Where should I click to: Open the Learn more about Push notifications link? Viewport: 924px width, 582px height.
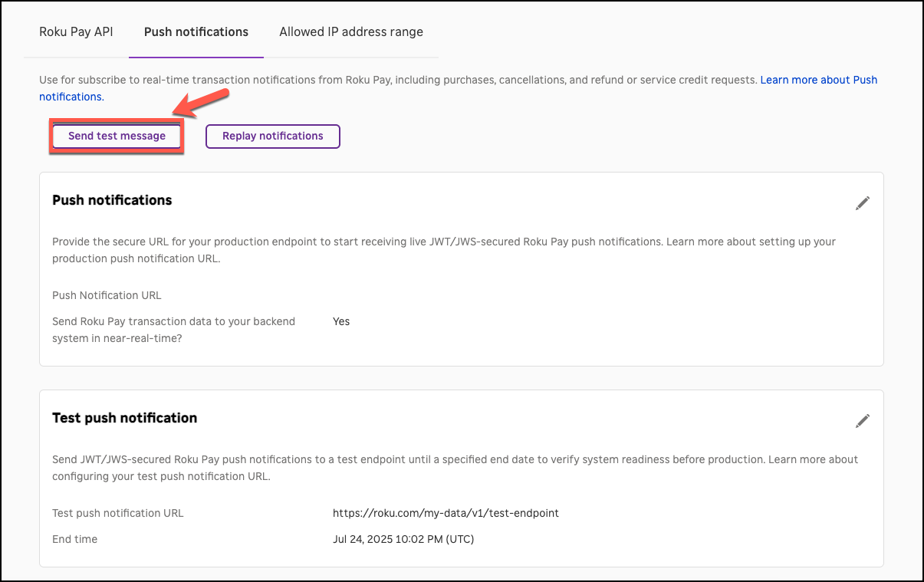(819, 80)
